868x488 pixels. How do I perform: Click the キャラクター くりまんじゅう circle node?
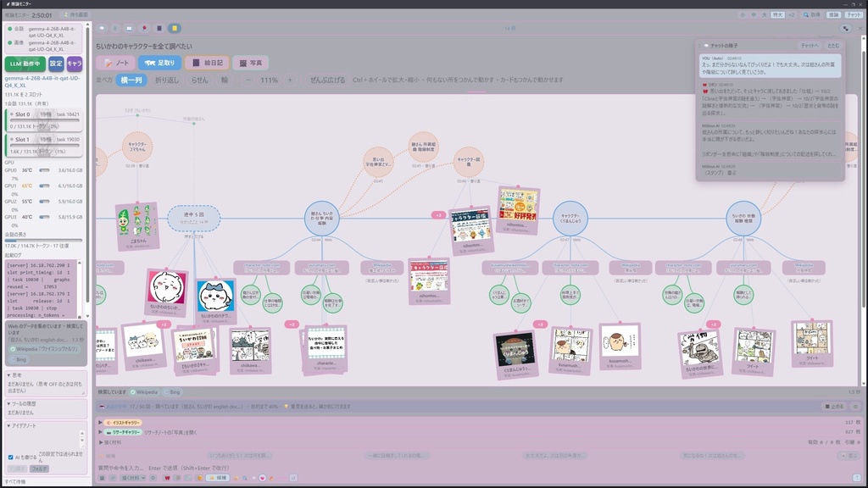570,218
